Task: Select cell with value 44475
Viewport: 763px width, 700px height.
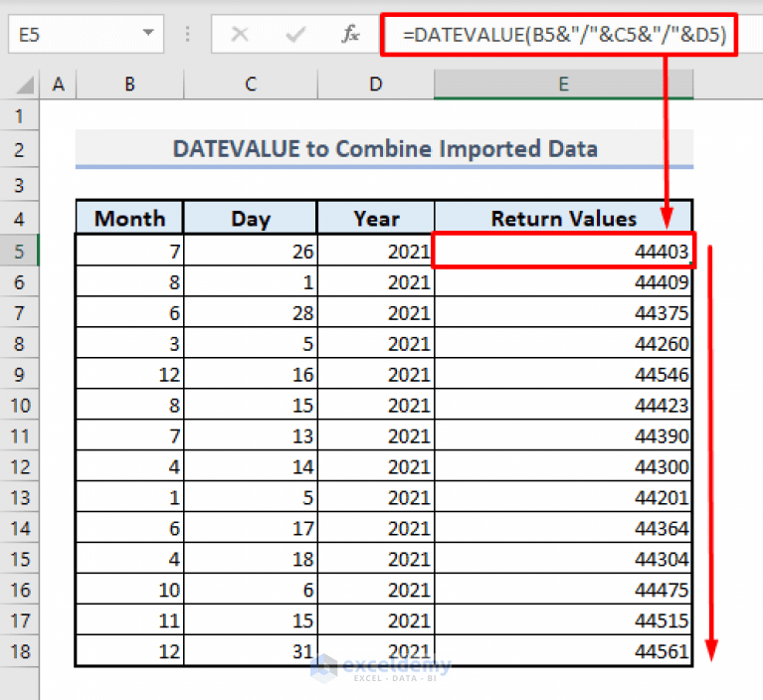Action: click(563, 590)
